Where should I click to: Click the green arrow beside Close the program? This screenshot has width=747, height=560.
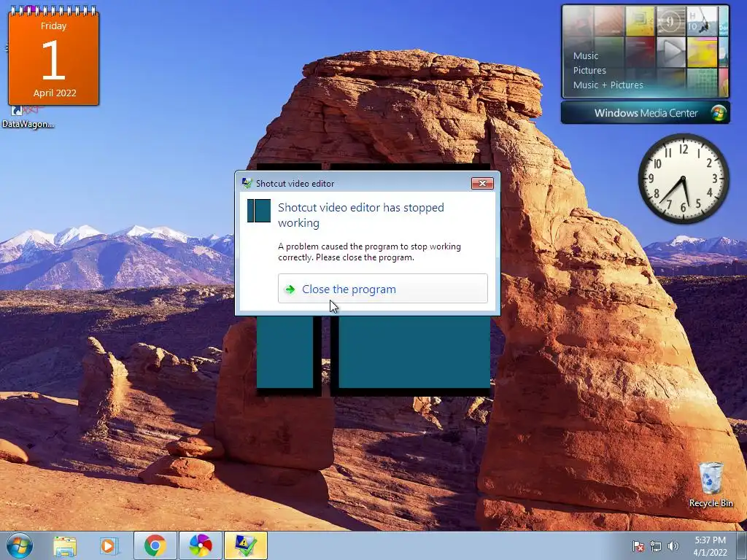(x=290, y=289)
